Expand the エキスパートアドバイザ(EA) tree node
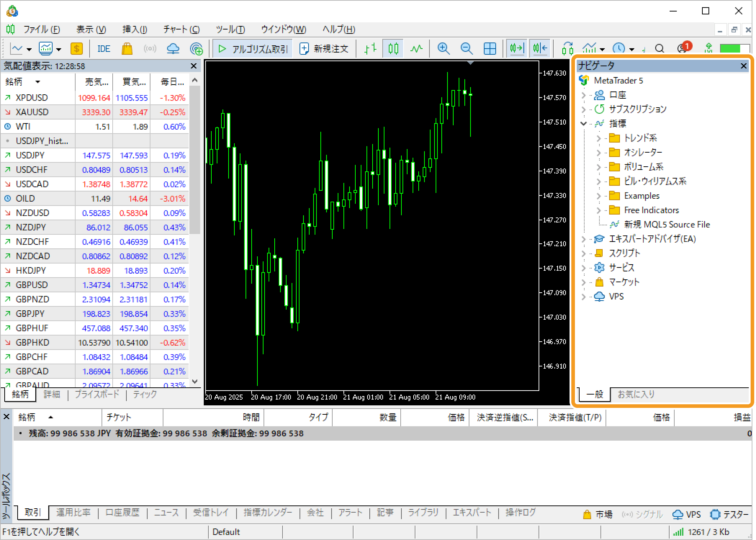This screenshot has width=756, height=540. pos(584,239)
